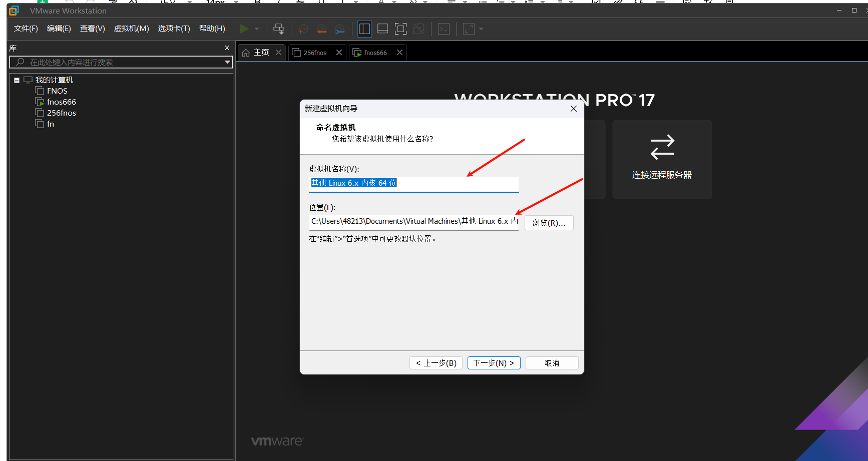Click the green power on play button
The width and height of the screenshot is (868, 461).
tap(244, 29)
